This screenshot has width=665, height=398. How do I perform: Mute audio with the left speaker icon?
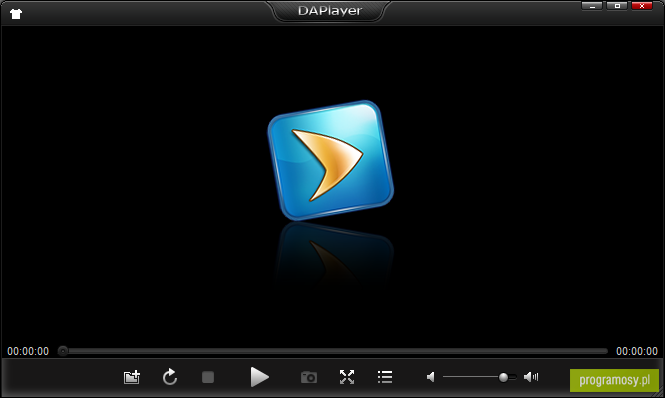430,377
